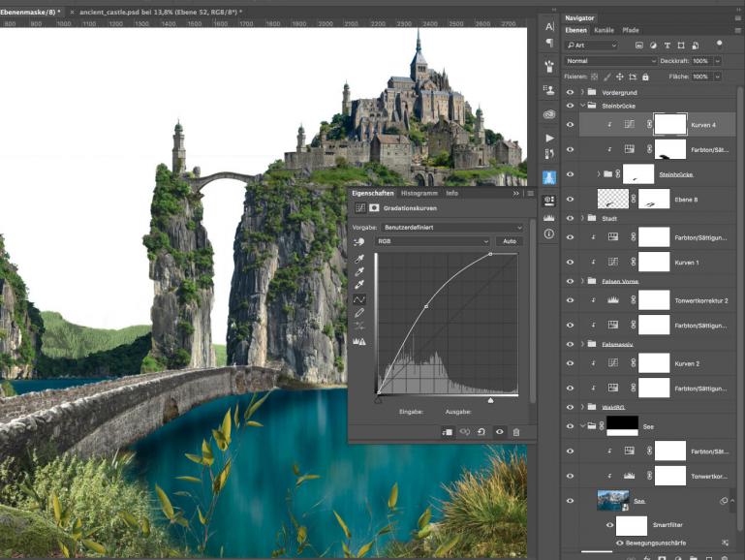Delete the adjustment layer with trash icon
The image size is (745, 560).
(516, 432)
